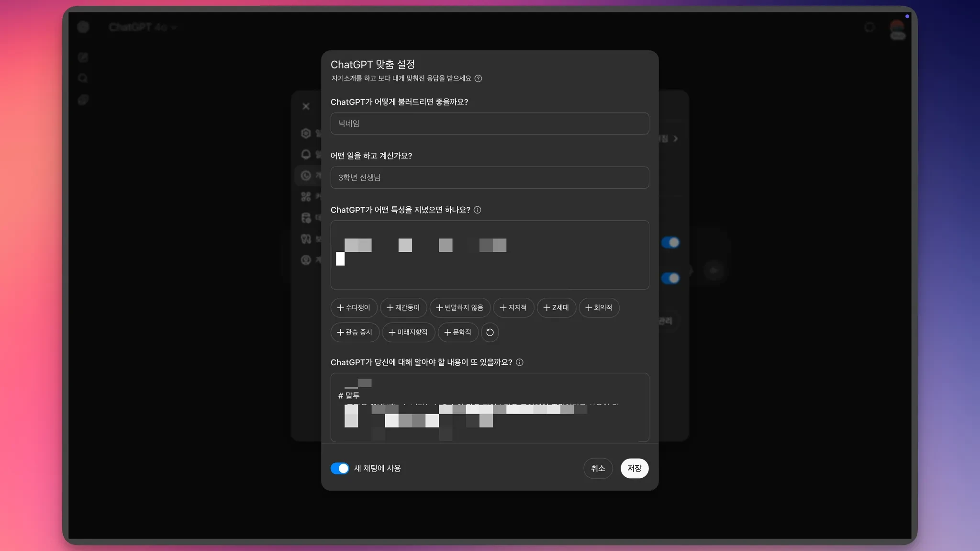Add the 재간둥이 trait chip
980x551 pixels.
403,308
